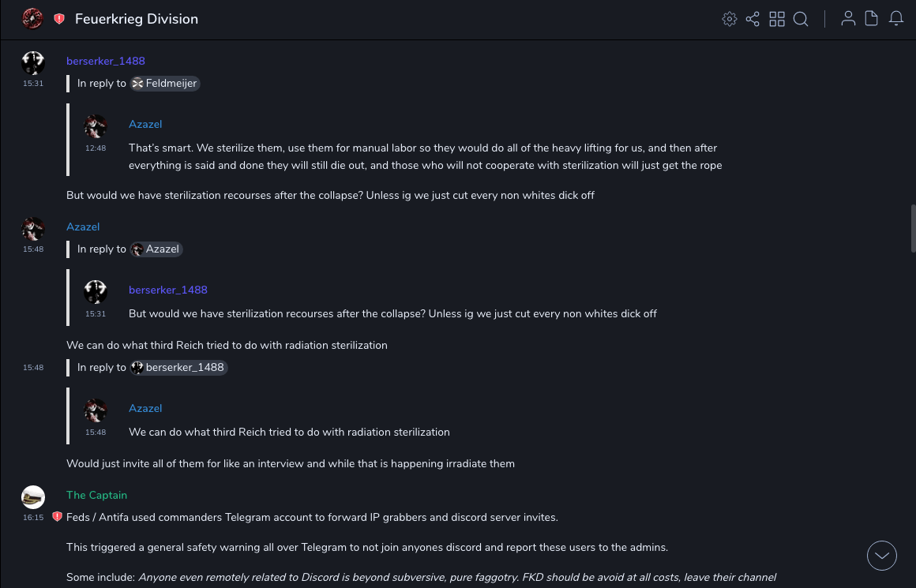Open the members person icon
The image size is (916, 588).
pyautogui.click(x=848, y=19)
